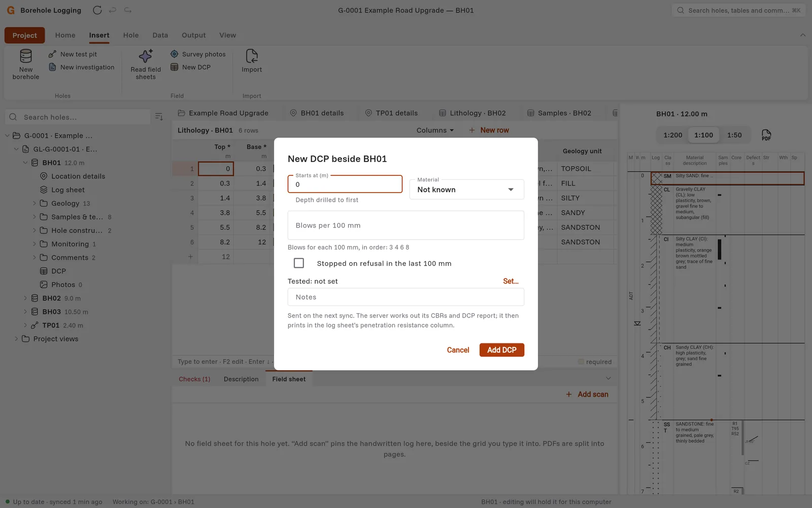The height and width of the screenshot is (508, 812).
Task: Click the Location details pin icon
Action: tap(44, 176)
